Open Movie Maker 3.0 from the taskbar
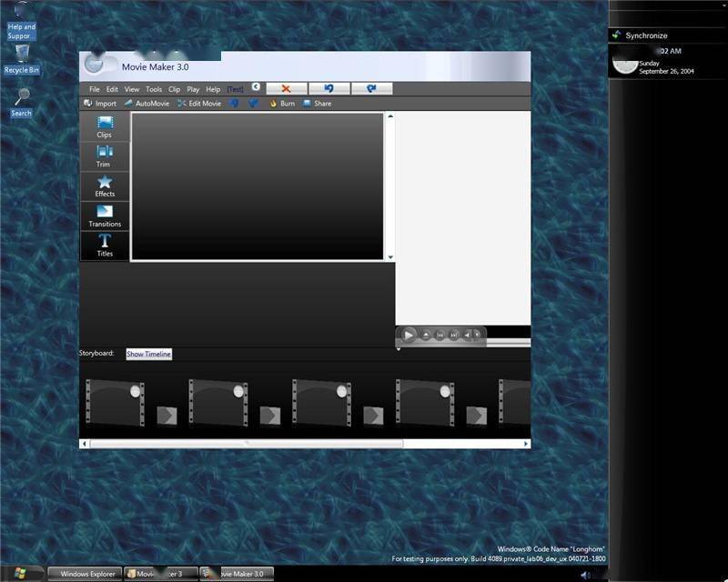 pos(236,574)
